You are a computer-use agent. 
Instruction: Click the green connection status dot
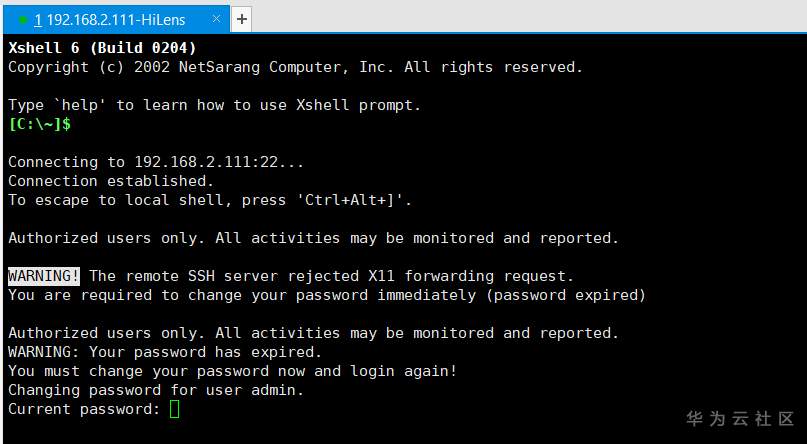click(23, 19)
